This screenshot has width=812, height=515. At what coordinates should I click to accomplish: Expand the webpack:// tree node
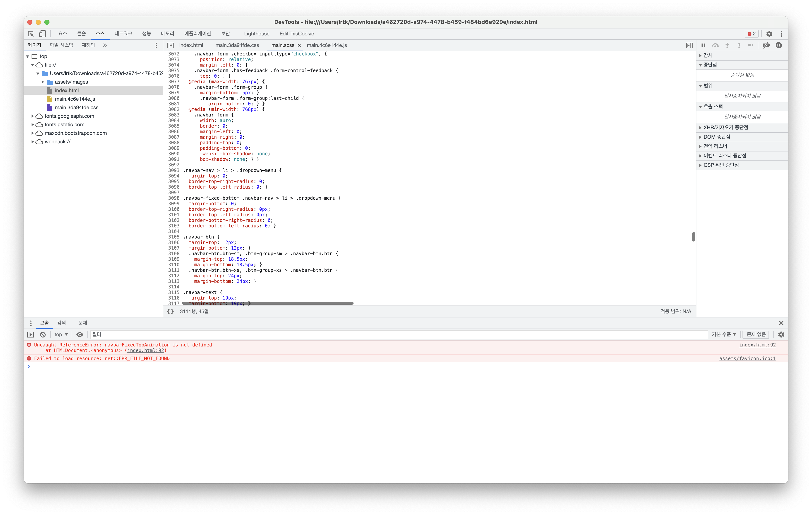tap(33, 142)
